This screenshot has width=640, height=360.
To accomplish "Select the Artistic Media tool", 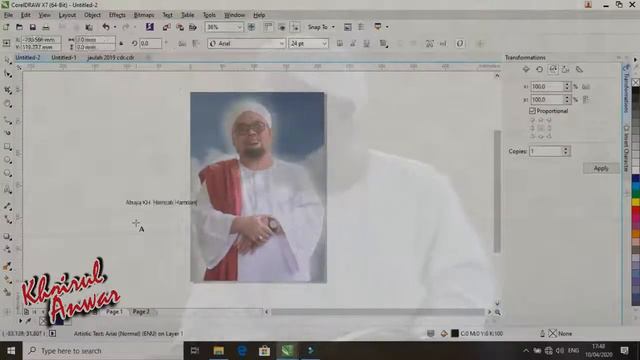I will point(8,133).
